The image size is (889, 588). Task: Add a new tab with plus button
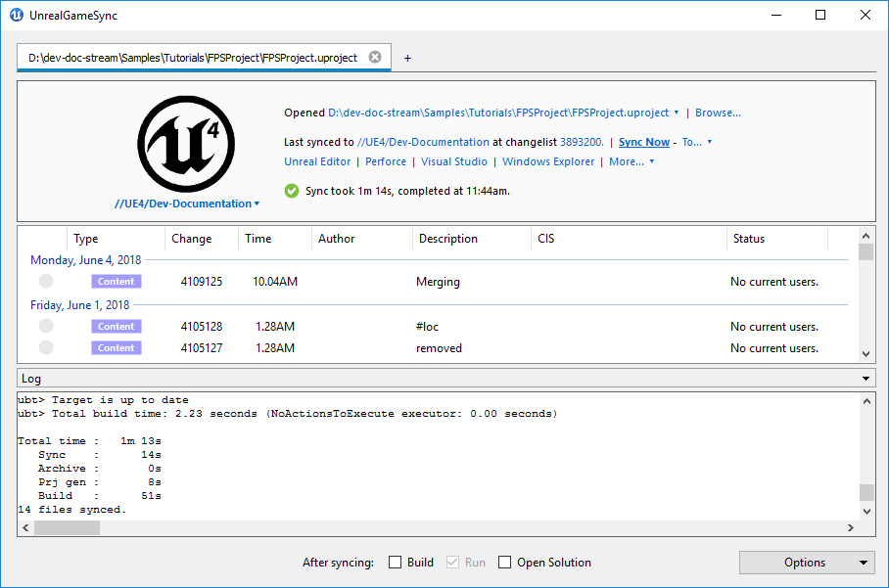point(407,58)
